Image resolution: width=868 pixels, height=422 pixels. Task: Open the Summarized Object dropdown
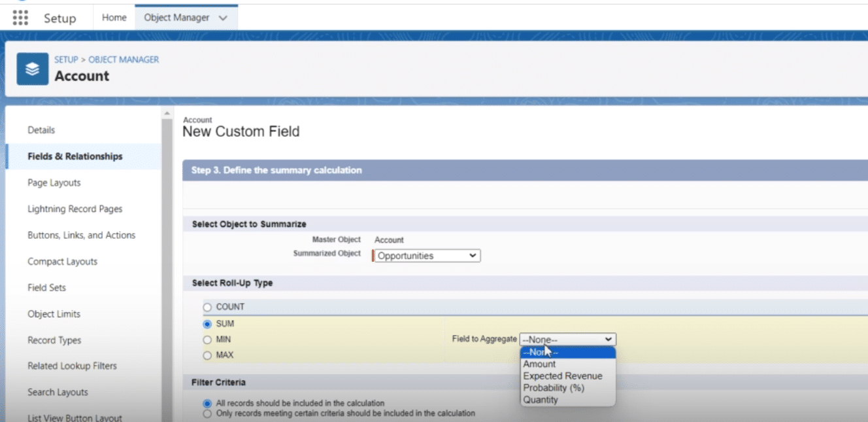pyautogui.click(x=427, y=256)
